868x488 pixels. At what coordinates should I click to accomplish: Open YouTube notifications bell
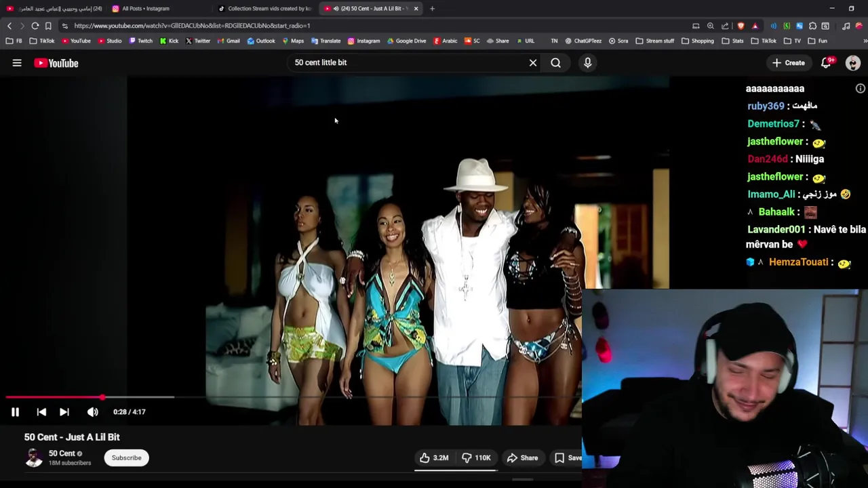(827, 63)
